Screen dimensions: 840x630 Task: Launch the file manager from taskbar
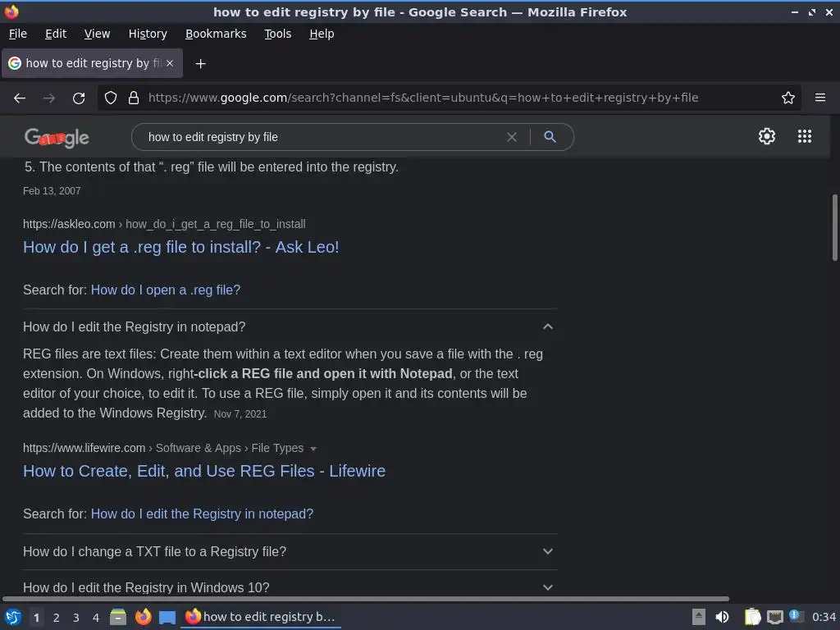coord(118,617)
